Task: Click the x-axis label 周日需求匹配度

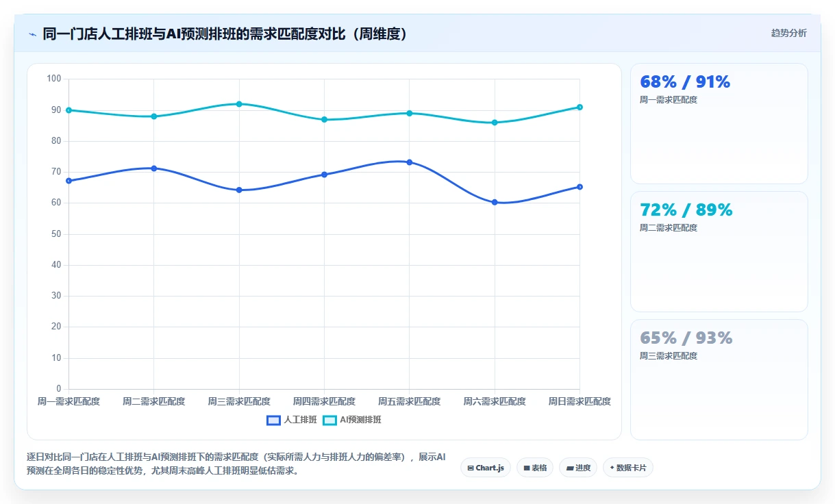Action: pos(579,401)
